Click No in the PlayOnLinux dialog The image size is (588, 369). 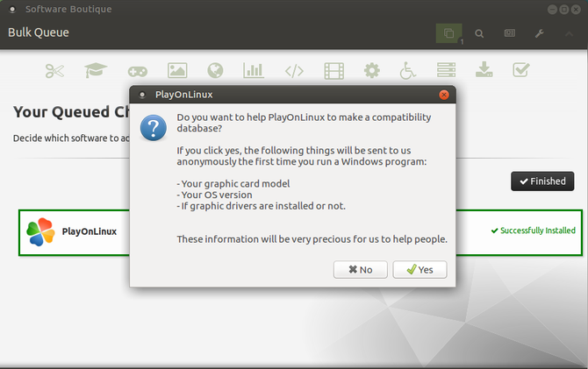pos(360,270)
